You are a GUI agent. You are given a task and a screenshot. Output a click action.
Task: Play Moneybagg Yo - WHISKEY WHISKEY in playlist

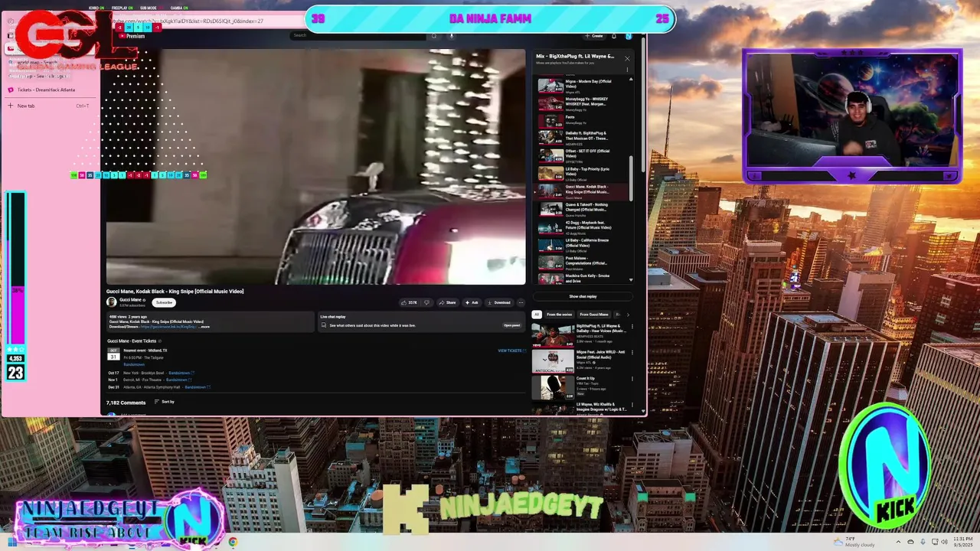583,103
